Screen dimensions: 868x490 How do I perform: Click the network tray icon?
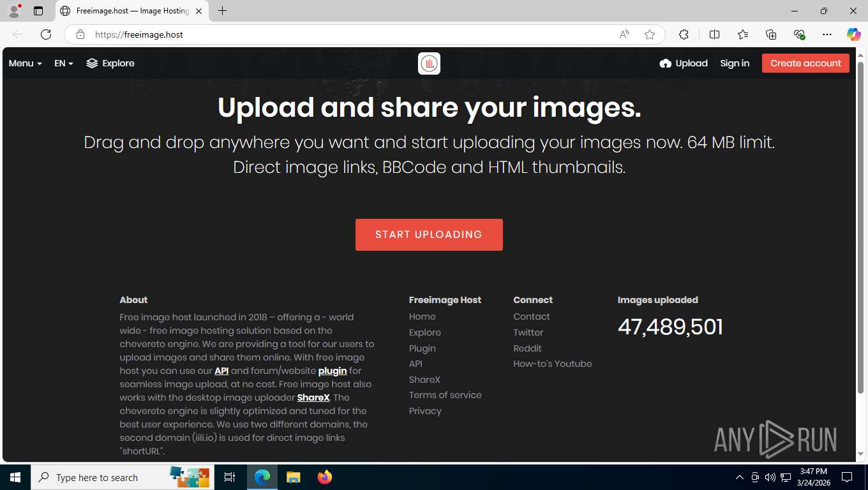[x=786, y=477]
